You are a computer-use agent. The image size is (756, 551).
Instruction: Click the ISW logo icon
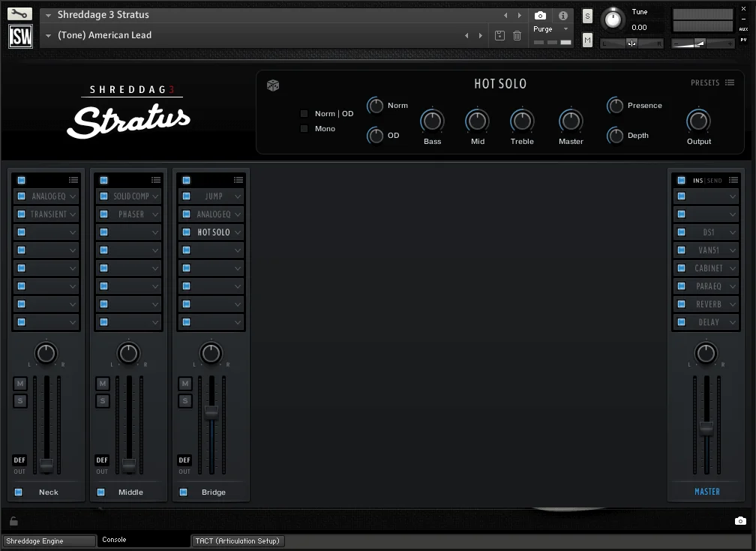pyautogui.click(x=21, y=36)
